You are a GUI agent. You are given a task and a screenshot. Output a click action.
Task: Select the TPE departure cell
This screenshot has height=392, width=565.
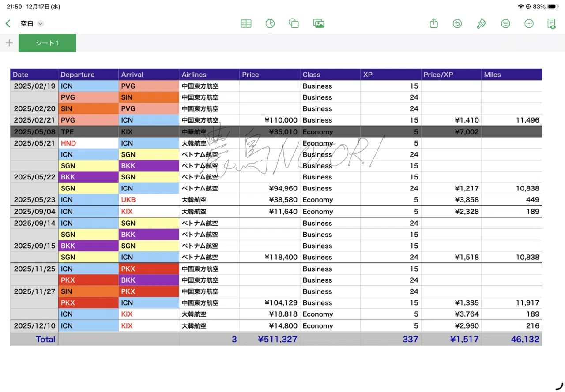pos(88,132)
